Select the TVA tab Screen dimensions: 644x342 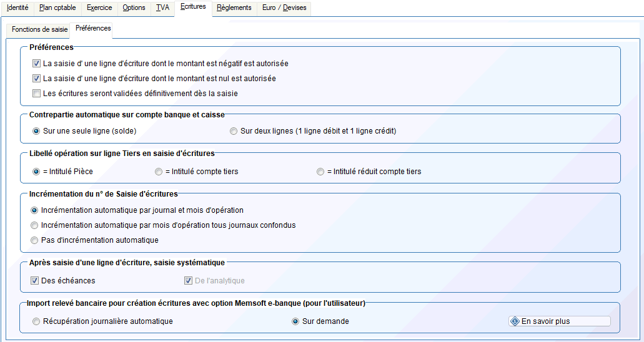tap(162, 7)
